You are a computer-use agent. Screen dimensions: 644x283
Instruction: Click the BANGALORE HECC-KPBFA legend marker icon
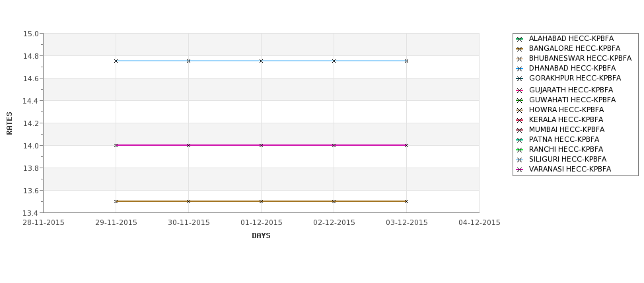(x=520, y=49)
